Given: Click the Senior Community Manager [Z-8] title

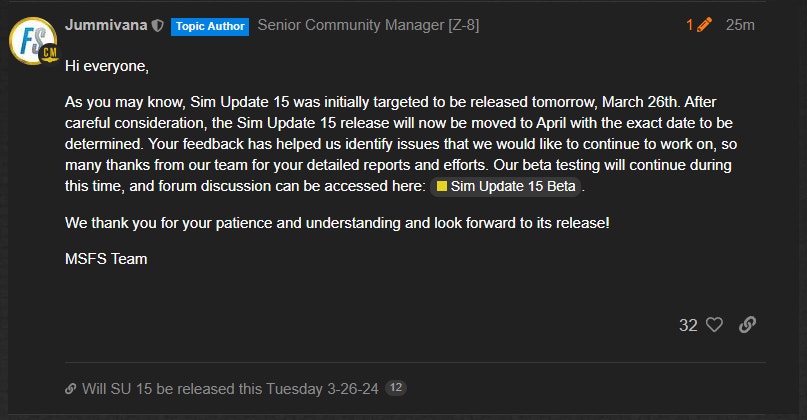Looking at the screenshot, I should 368,25.
